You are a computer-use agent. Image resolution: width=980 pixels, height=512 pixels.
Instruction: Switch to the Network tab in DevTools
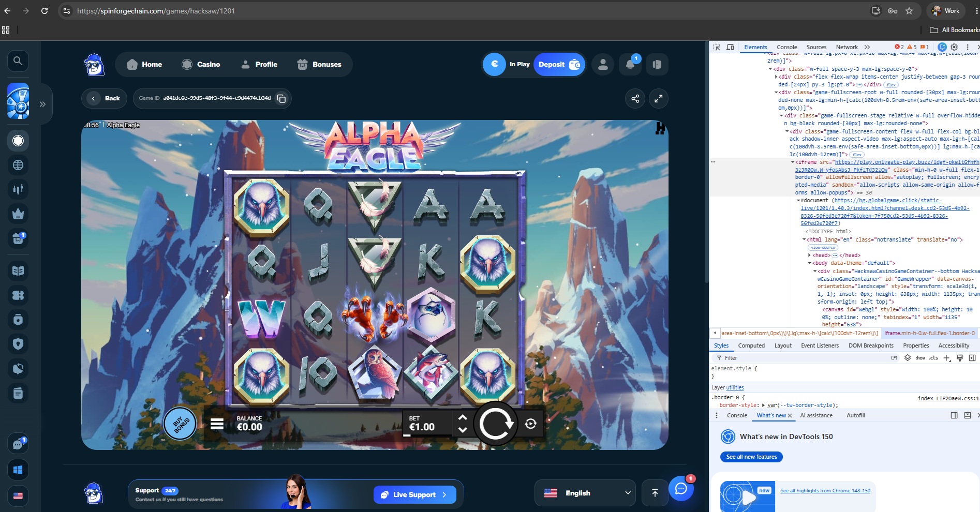[847, 47]
